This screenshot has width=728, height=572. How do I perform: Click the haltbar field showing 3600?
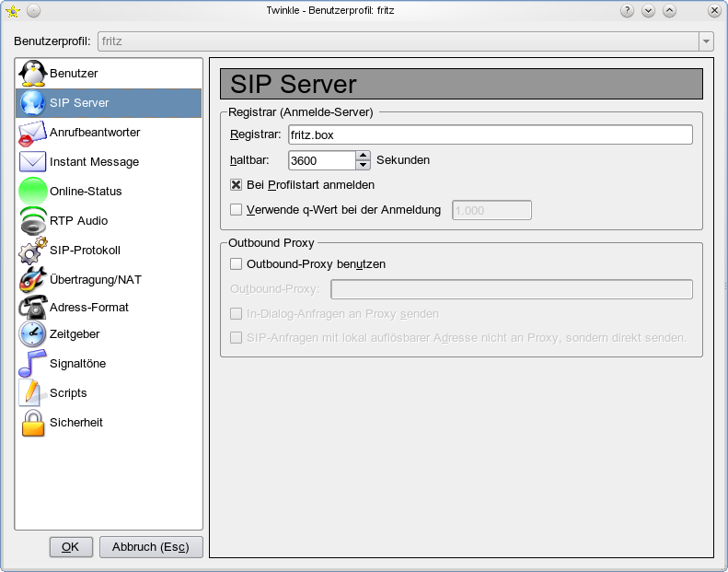322,160
